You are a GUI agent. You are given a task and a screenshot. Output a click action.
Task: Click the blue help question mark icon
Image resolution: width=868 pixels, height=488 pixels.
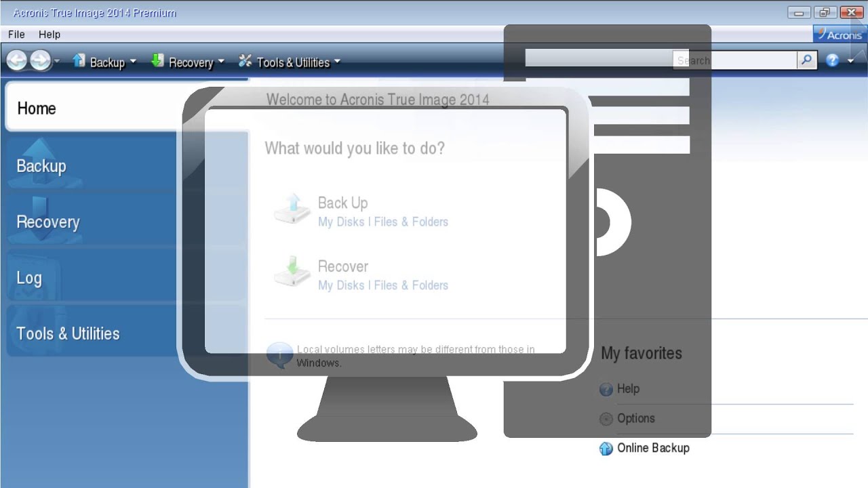click(x=832, y=60)
